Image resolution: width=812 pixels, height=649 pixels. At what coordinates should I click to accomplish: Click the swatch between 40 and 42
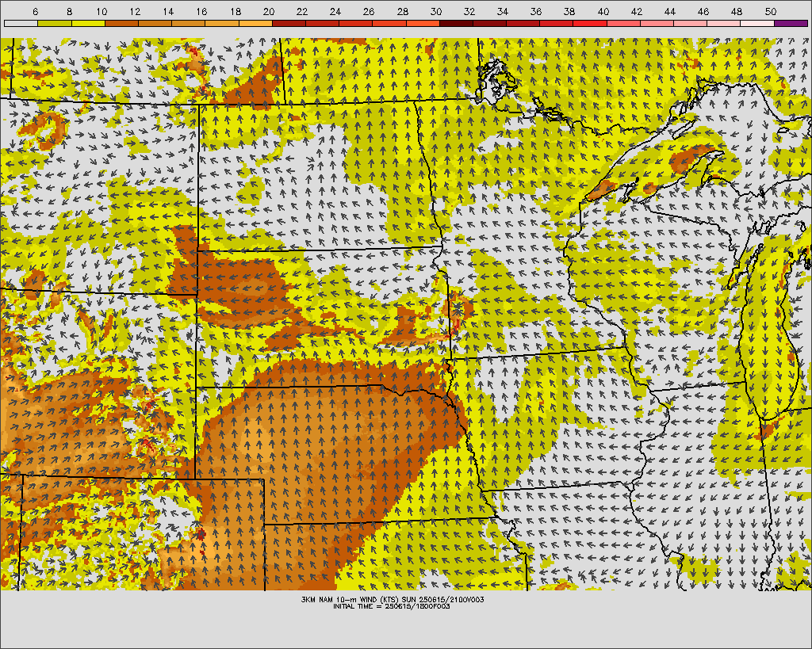pyautogui.click(x=623, y=23)
